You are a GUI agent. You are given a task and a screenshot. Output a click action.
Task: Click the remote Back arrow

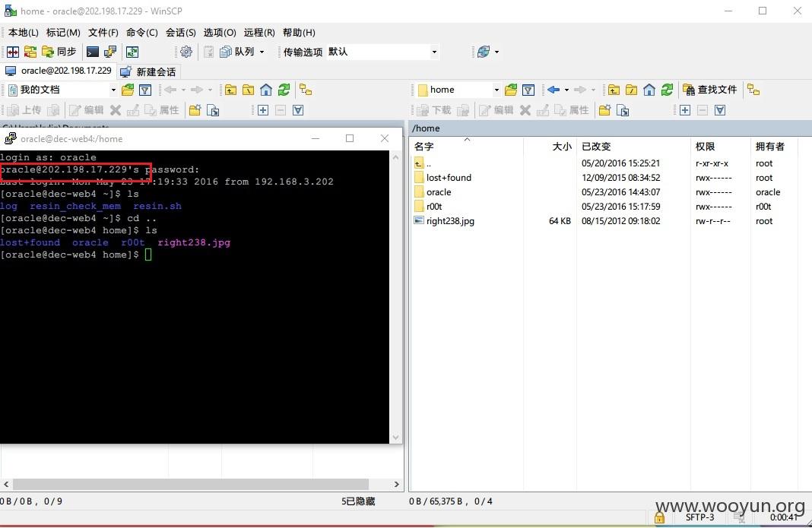pyautogui.click(x=553, y=90)
